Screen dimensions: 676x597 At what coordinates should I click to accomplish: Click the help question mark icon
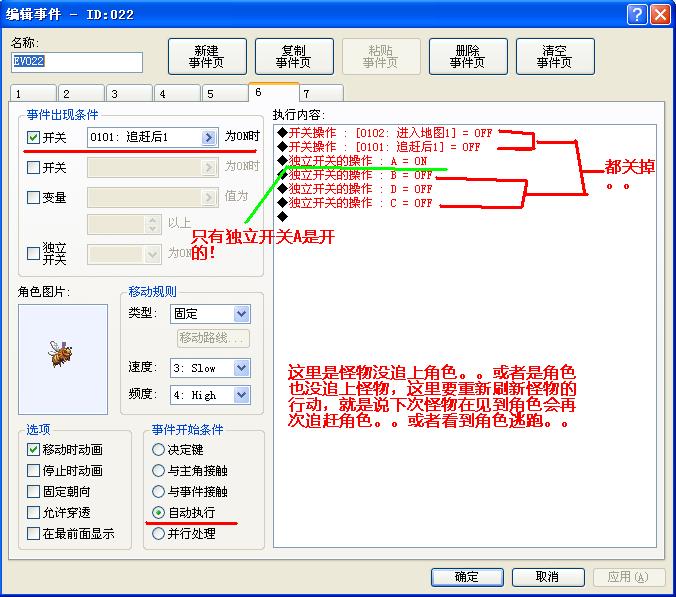tap(637, 15)
